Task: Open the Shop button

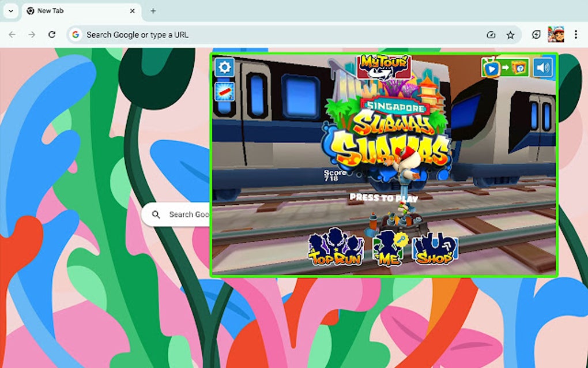Action: click(x=435, y=249)
